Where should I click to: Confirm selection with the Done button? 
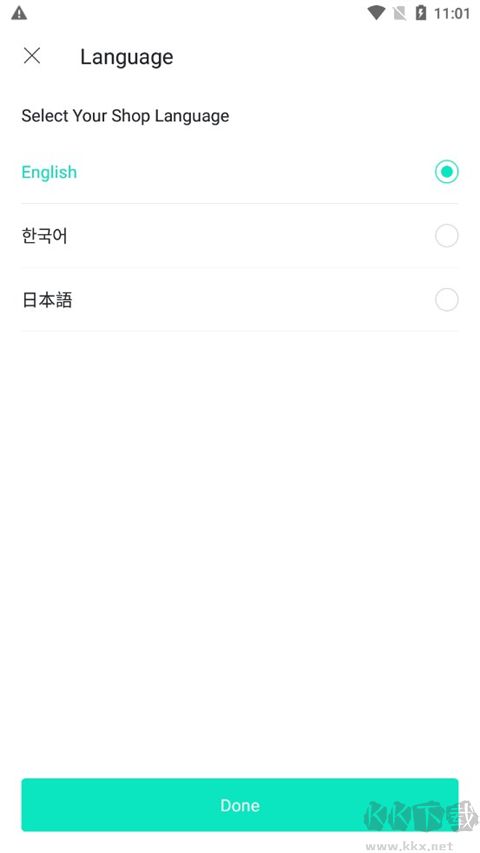click(x=240, y=805)
